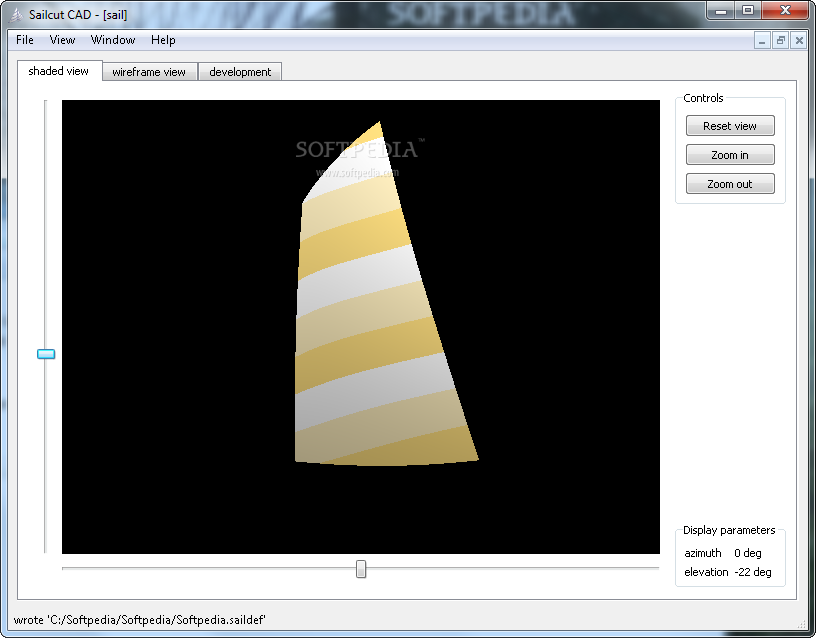816x638 pixels.
Task: Open the File menu
Action: (24, 40)
